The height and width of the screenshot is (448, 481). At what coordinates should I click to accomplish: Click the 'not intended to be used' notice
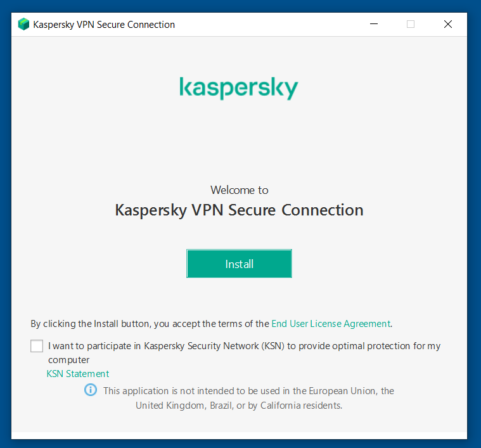(x=248, y=391)
